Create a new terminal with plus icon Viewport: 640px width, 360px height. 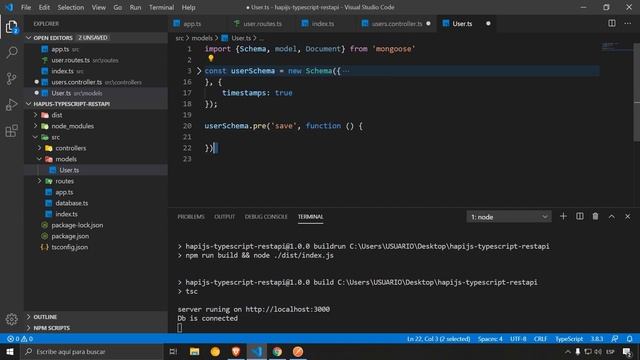tap(563, 216)
